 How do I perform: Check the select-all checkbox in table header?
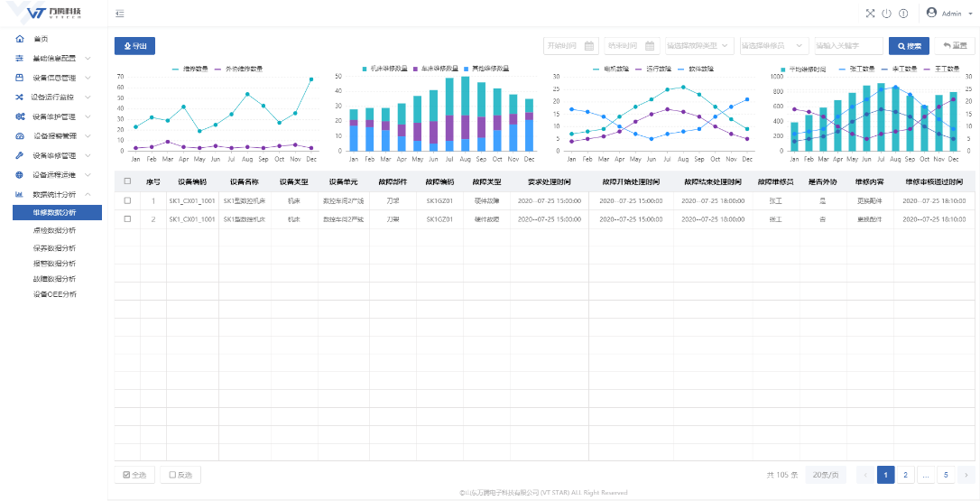[127, 181]
